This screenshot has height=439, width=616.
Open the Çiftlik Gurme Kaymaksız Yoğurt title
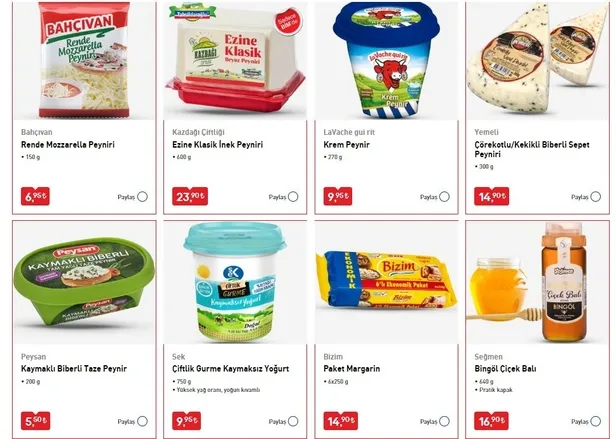[x=231, y=369]
